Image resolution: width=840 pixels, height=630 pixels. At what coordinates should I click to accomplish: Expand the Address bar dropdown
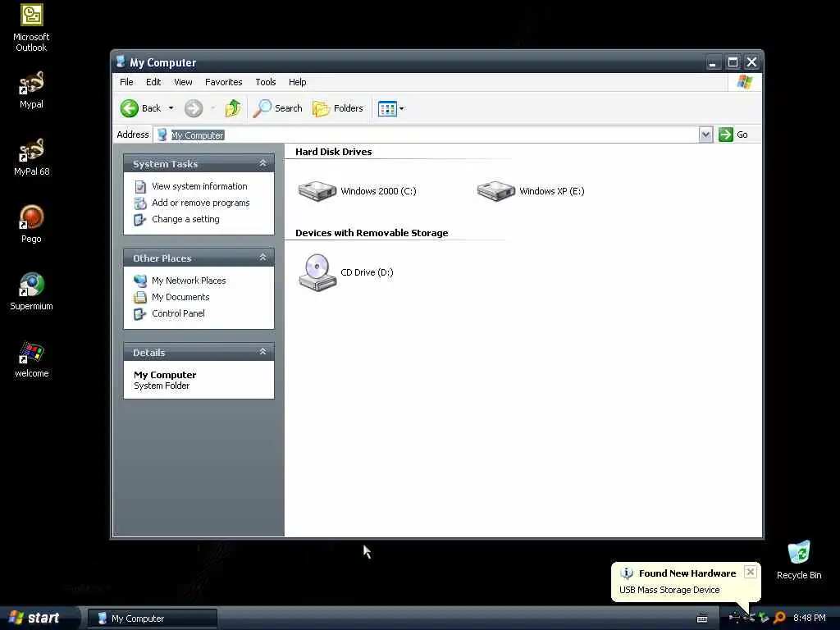pyautogui.click(x=705, y=135)
